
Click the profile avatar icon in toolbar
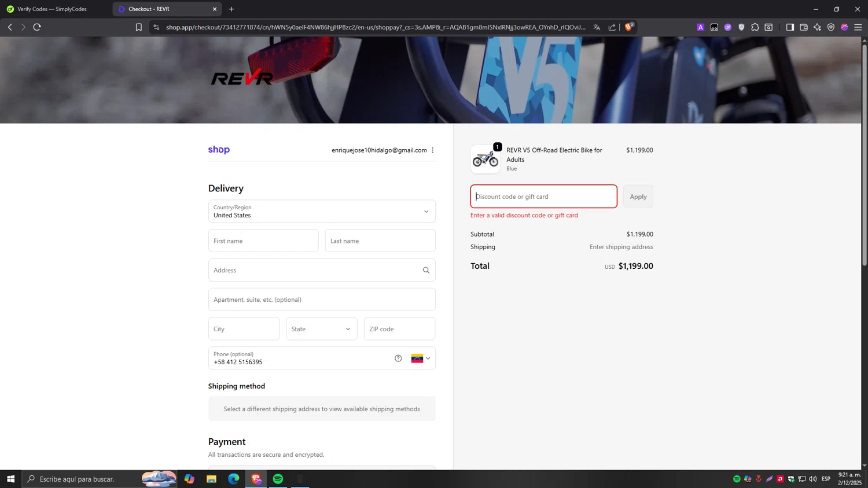click(x=844, y=27)
